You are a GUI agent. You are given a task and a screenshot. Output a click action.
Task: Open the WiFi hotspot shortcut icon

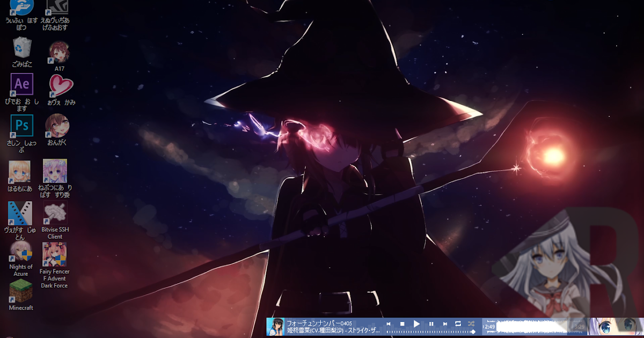[x=21, y=8]
